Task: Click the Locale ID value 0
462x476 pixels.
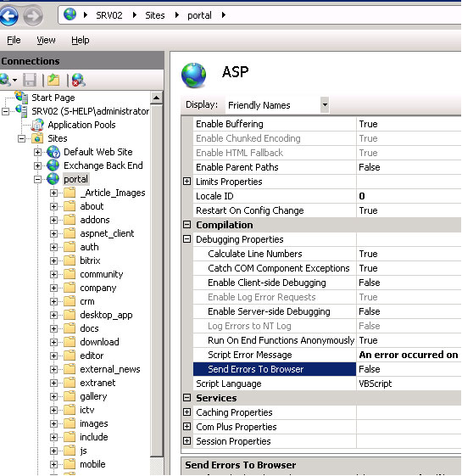Action: (362, 196)
